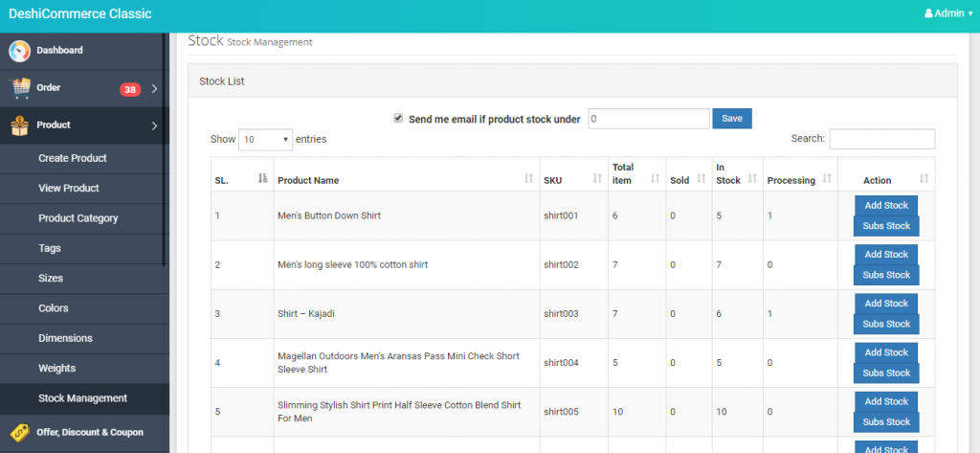The width and height of the screenshot is (980, 453).
Task: Click the sidebar vertical scrollbar
Action: pyautogui.click(x=165, y=150)
